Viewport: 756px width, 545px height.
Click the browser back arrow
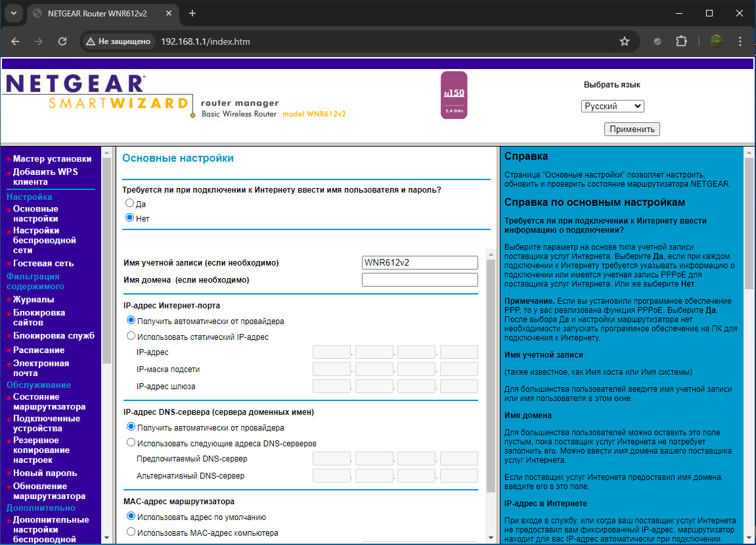15,41
